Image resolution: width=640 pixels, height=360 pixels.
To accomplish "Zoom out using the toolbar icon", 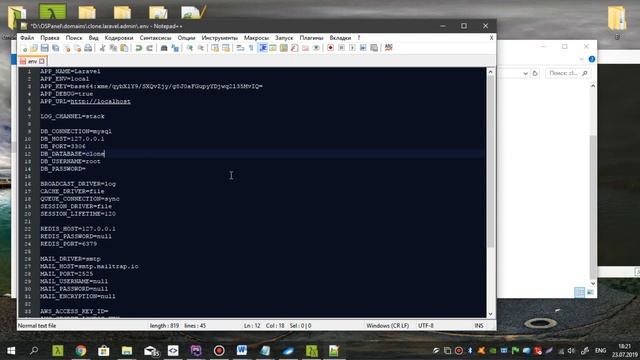I will (200, 48).
